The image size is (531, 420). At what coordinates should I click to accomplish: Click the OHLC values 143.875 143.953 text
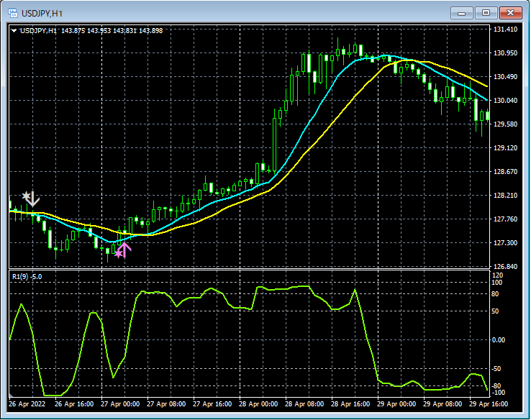pyautogui.click(x=86, y=31)
